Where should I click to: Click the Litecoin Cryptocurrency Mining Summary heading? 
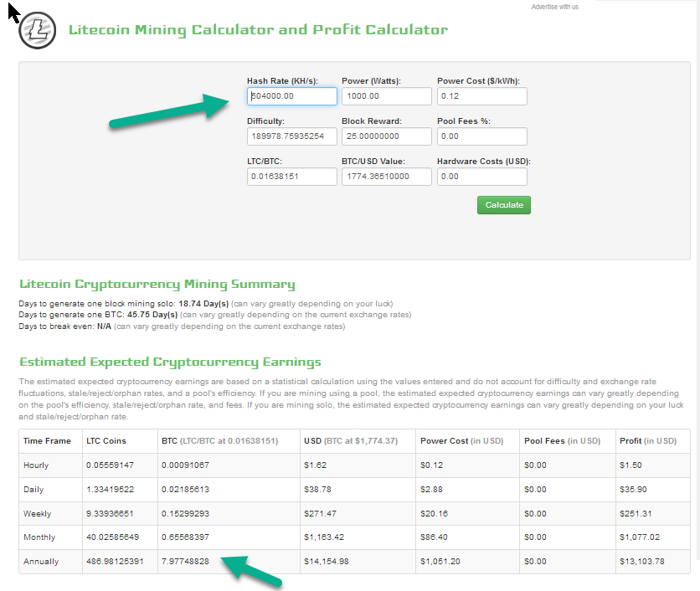point(157,285)
